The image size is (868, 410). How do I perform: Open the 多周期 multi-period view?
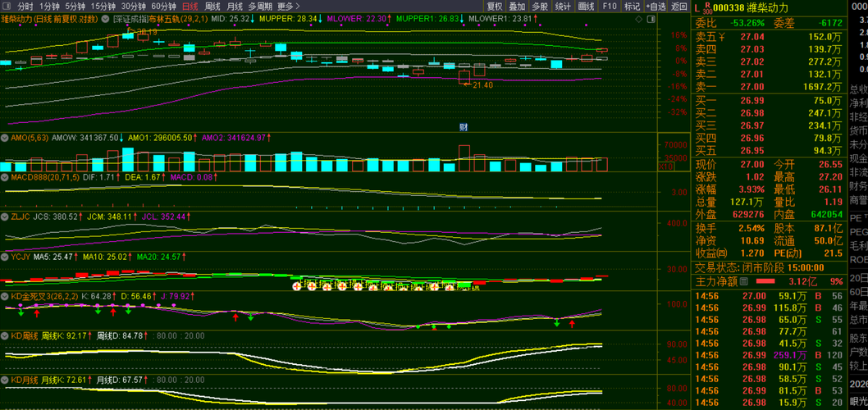coord(259,7)
